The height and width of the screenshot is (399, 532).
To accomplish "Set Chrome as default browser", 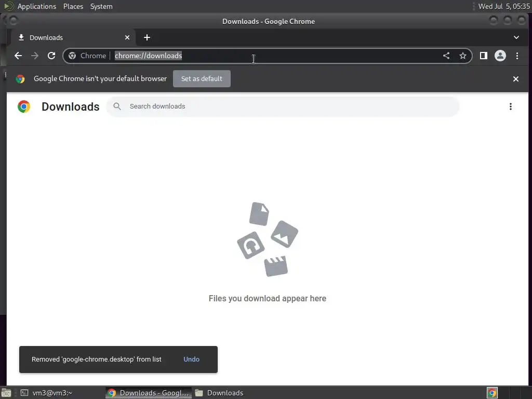I will (x=202, y=79).
